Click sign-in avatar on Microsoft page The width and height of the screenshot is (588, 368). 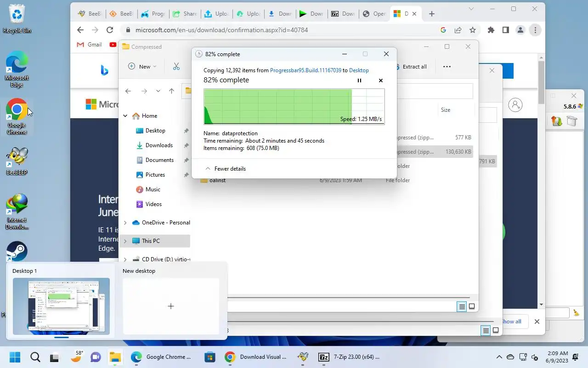[515, 105]
